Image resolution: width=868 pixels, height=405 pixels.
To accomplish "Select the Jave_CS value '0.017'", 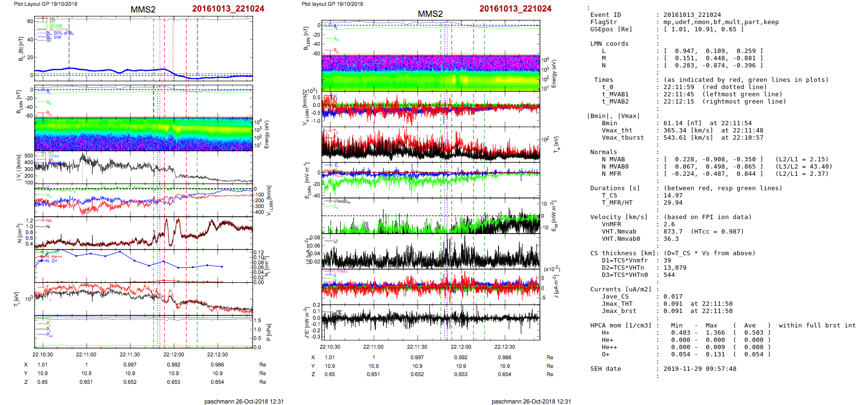I will [673, 297].
